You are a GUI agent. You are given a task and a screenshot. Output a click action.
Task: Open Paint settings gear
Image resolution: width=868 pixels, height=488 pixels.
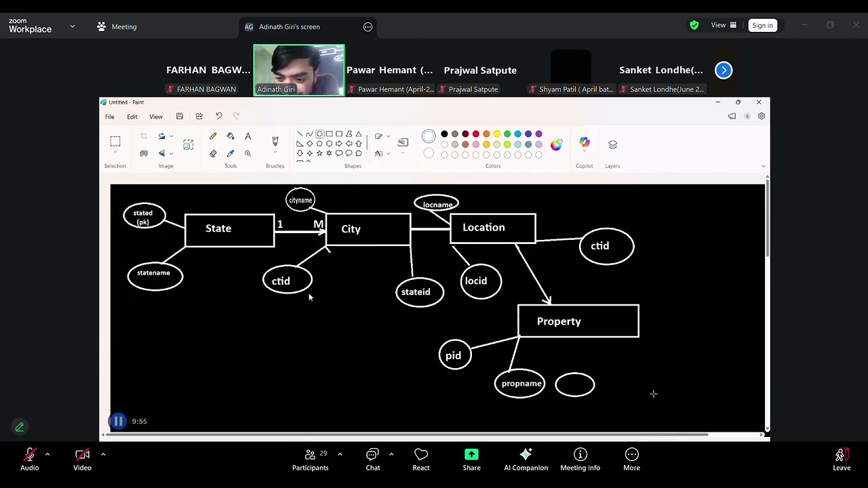pos(762,117)
